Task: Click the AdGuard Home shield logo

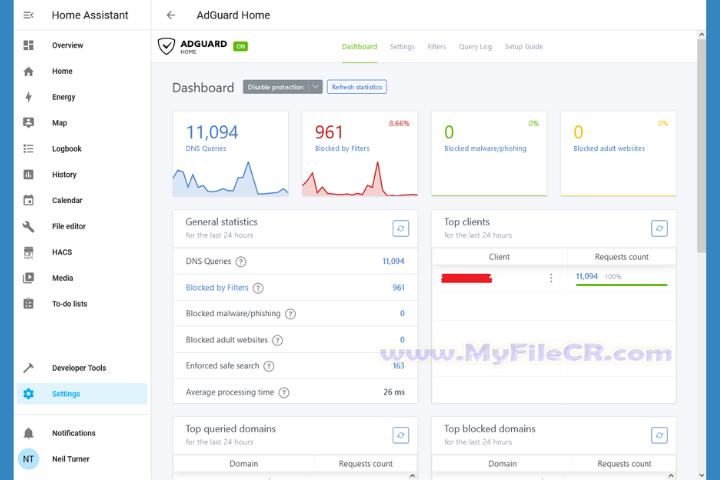Action: click(166, 46)
